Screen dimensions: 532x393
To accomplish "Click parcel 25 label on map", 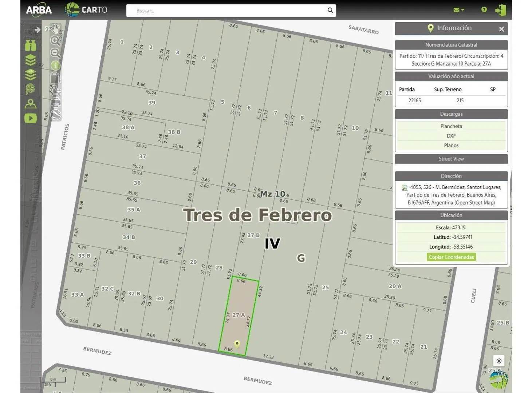I will 326,287.
